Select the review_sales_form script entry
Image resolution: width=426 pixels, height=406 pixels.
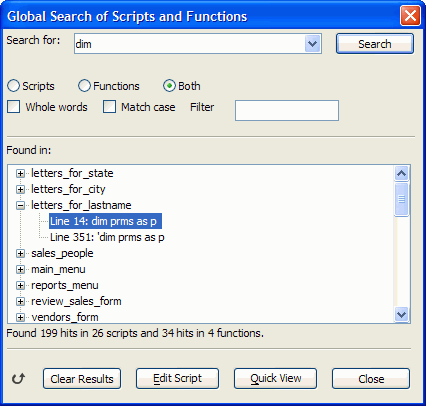76,301
